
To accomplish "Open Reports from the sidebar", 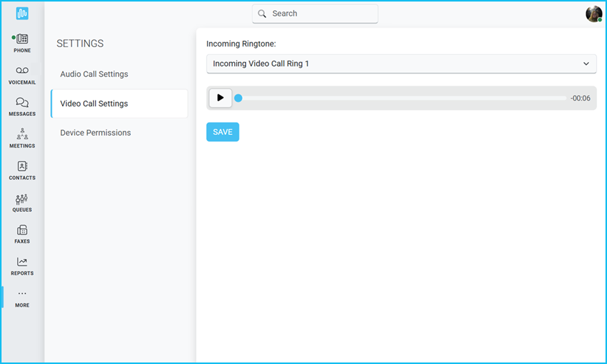I will click(x=22, y=266).
